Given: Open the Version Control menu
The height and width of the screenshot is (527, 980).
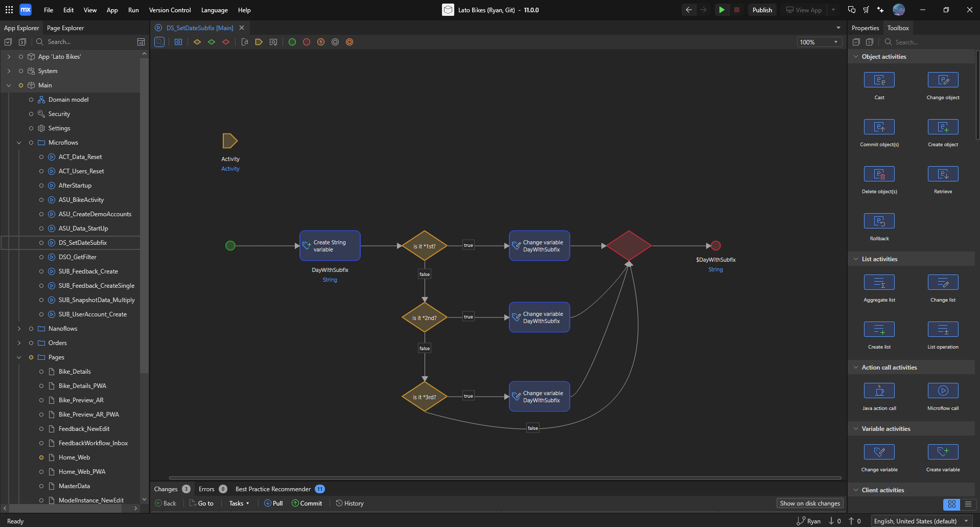Looking at the screenshot, I should pos(170,10).
